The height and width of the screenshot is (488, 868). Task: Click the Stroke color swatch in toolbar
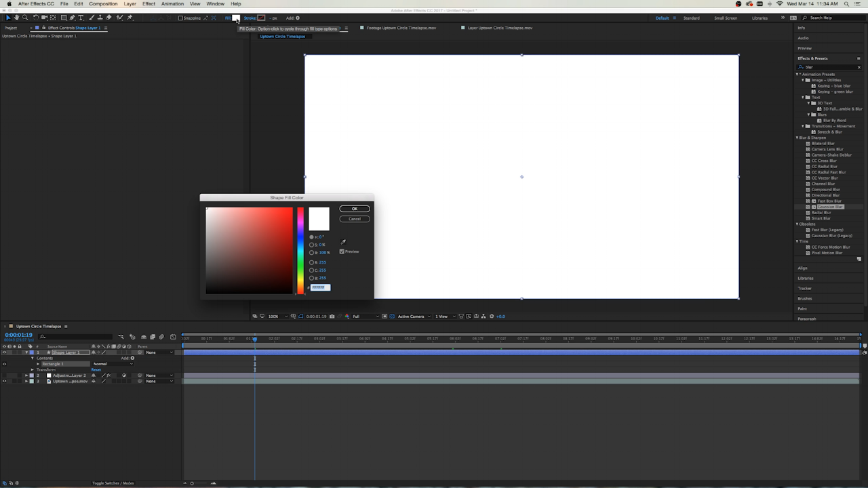(261, 18)
